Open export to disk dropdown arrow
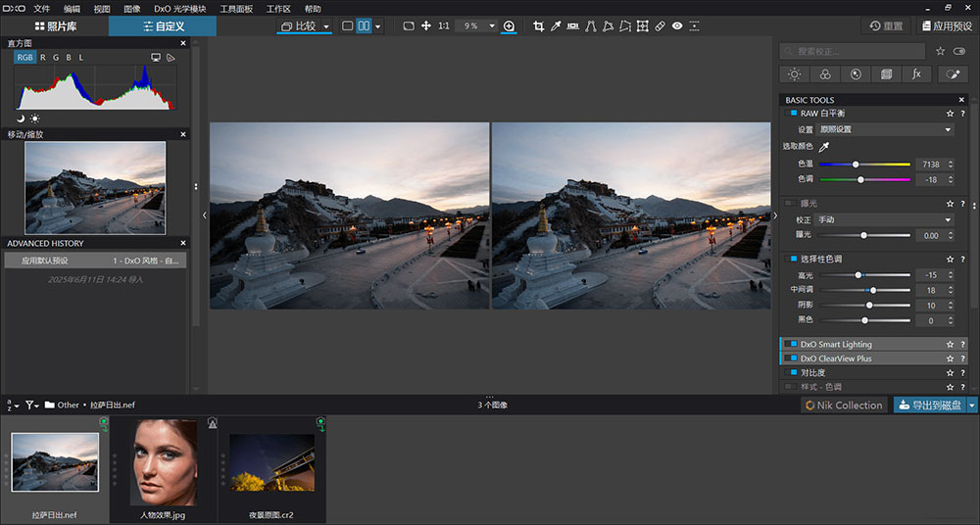This screenshot has width=980, height=525. click(972, 405)
